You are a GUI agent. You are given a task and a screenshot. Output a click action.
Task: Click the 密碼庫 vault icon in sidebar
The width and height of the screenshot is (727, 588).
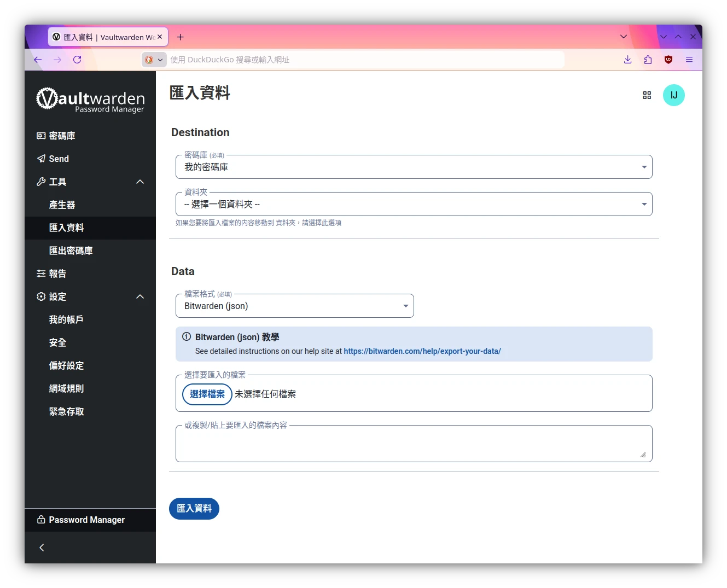tap(41, 136)
